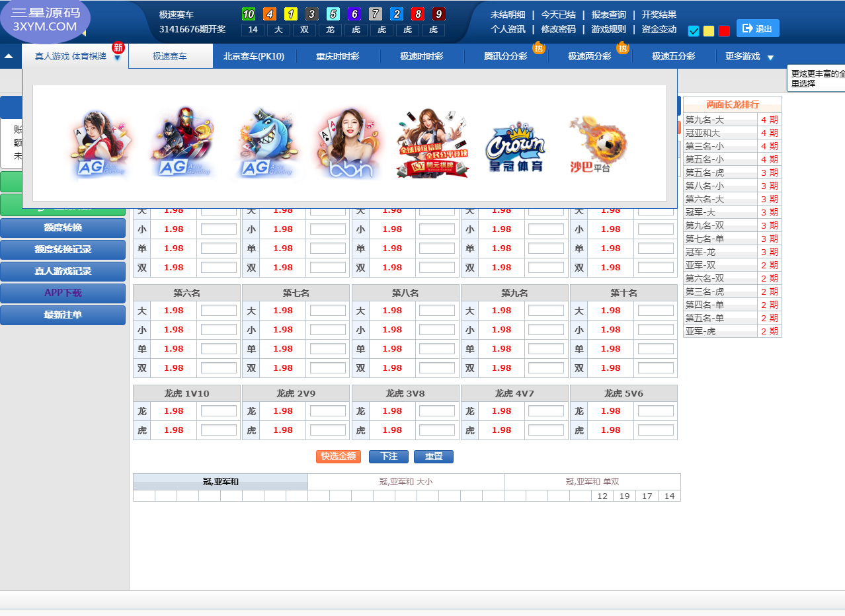Click the 第六名 大 bet amount field
The image size is (845, 616).
click(218, 311)
